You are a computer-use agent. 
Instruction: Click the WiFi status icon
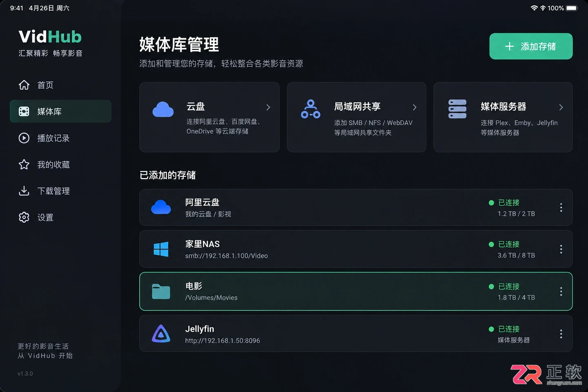[534, 8]
